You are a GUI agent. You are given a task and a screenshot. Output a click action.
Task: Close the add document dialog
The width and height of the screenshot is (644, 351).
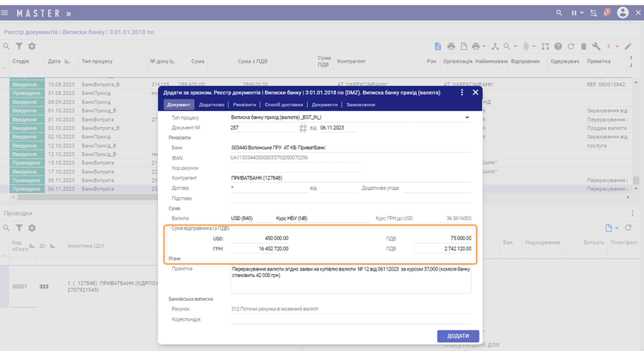click(475, 93)
